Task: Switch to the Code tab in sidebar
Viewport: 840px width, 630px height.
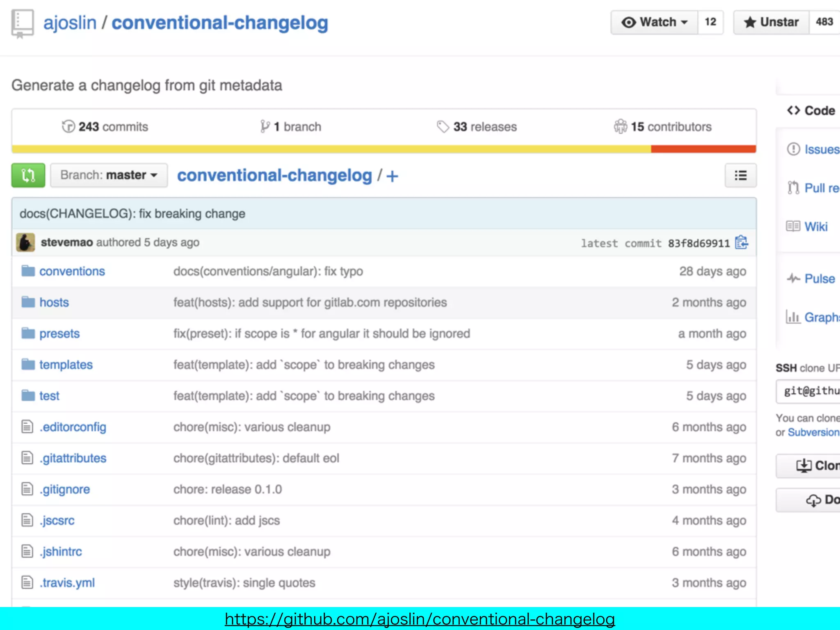Action: [x=811, y=111]
